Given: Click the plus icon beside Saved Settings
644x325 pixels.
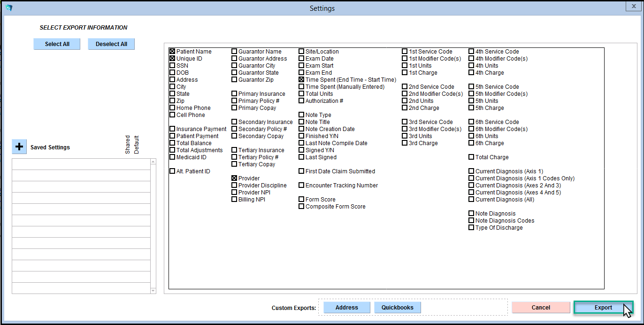Looking at the screenshot, I should [19, 147].
